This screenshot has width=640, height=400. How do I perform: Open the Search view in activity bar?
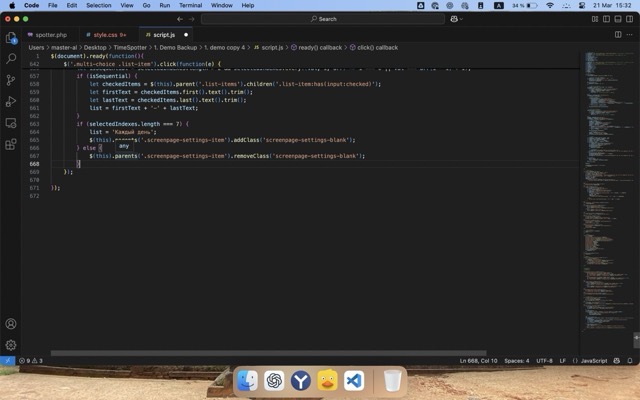11,59
